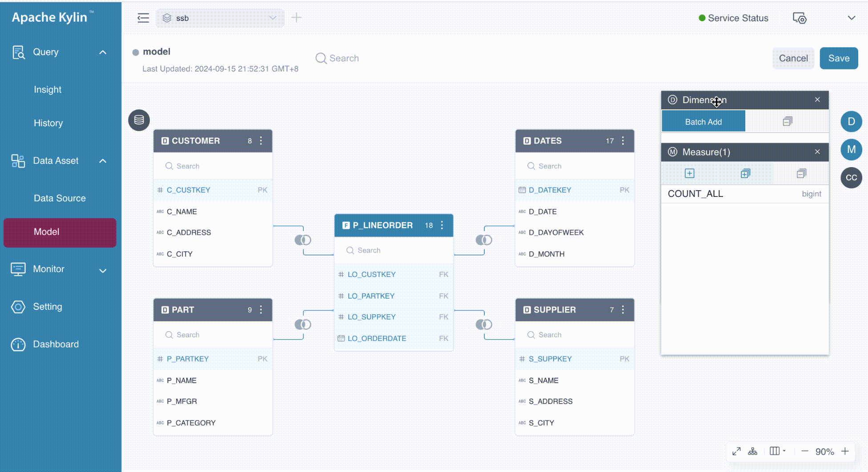Toggle the CUSTOMER to P_LINEORDER join icon
Viewport: 868px width, 472px height.
coord(303,240)
